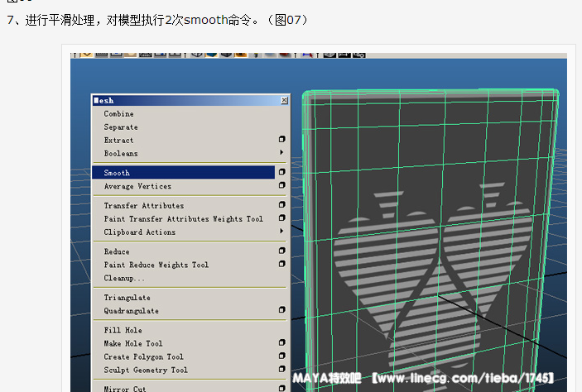Open Paint Reduce Weights Tool options box
The image size is (582, 392).
tap(282, 265)
